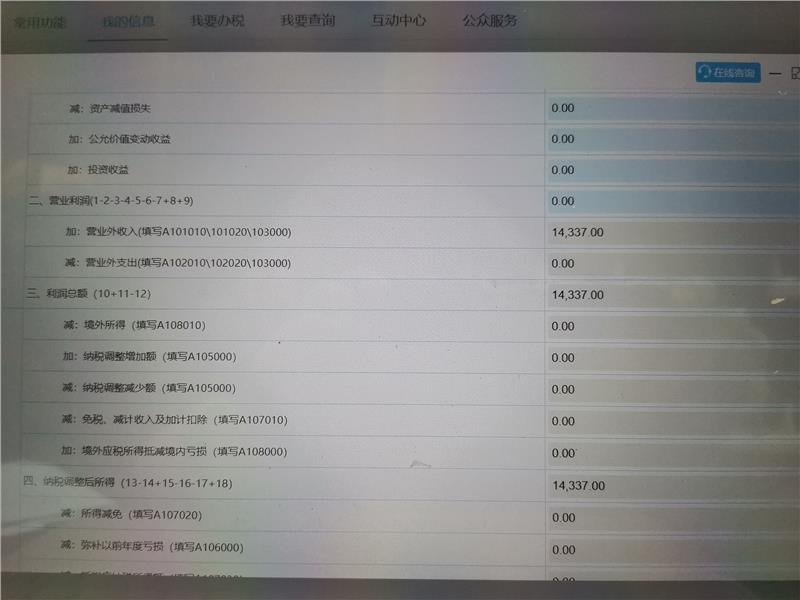Open the 在线咨询 online consultation button

point(728,73)
